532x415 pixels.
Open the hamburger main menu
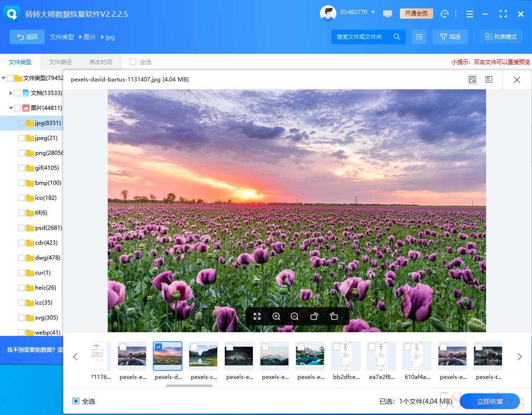tap(470, 14)
